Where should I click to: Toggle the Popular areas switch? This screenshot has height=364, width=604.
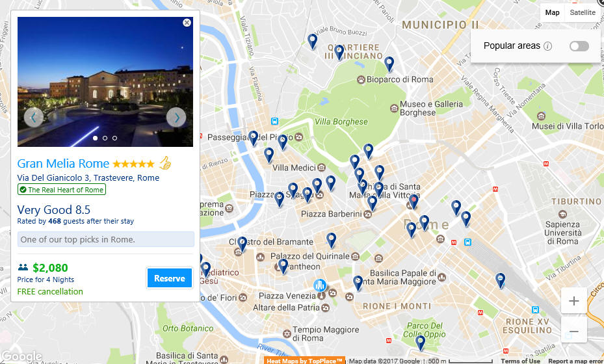579,46
